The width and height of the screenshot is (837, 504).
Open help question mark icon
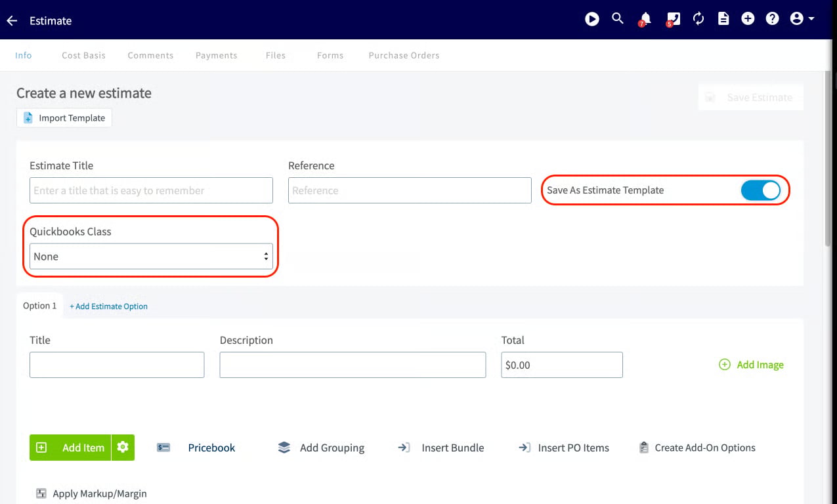[773, 19]
